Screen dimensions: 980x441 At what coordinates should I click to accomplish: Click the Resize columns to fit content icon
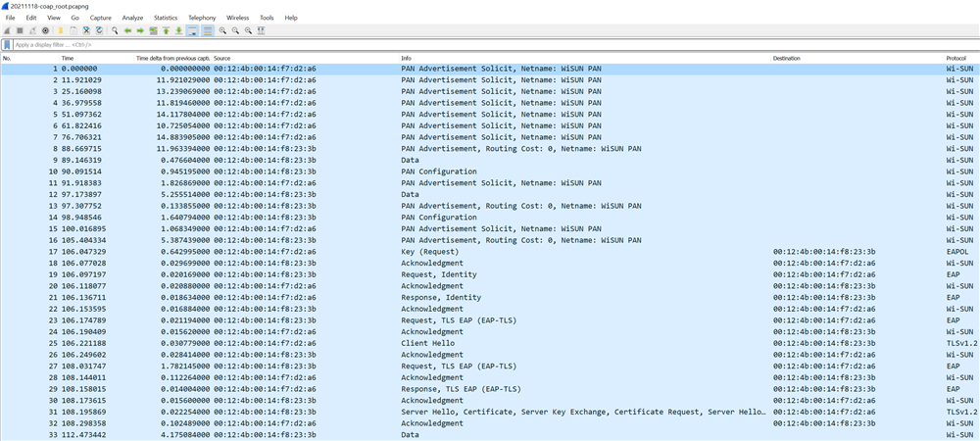262,30
